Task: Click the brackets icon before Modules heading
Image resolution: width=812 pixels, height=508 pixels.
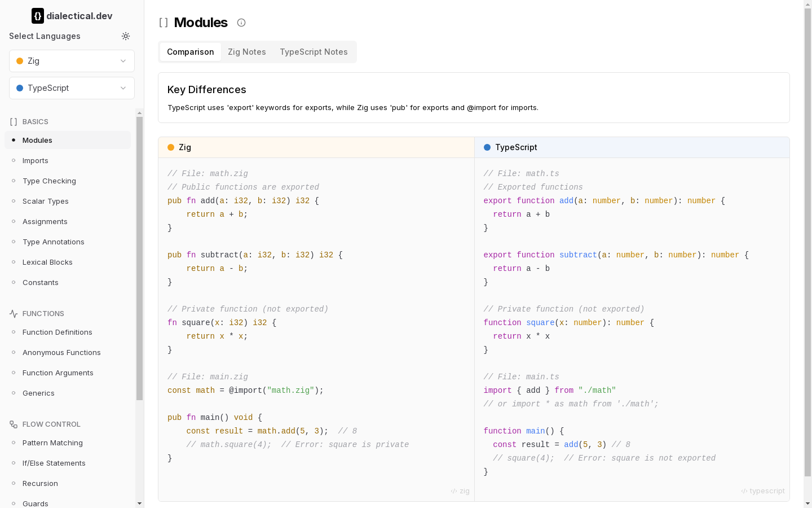Action: (164, 23)
